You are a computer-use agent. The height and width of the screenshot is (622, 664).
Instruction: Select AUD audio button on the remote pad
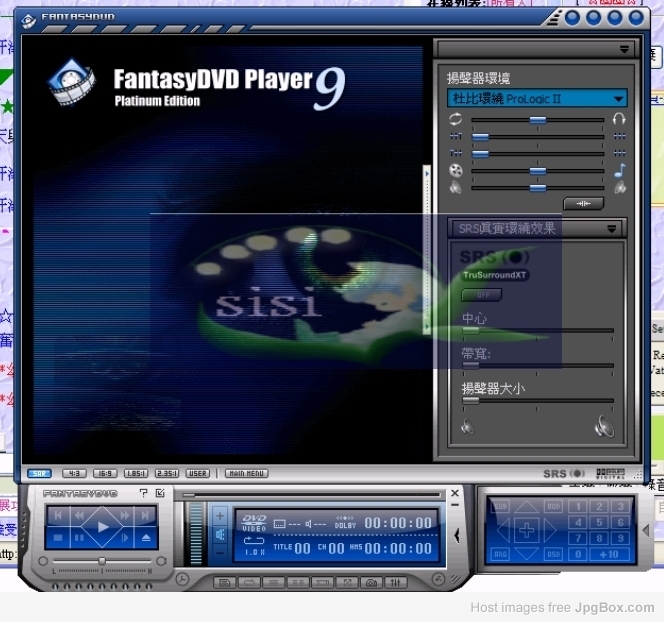tap(553, 506)
